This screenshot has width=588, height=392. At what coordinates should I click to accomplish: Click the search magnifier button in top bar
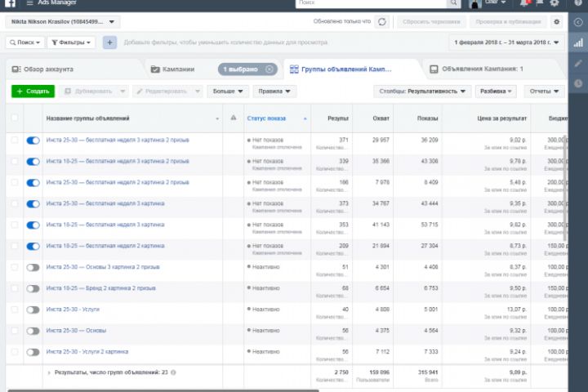(453, 3)
